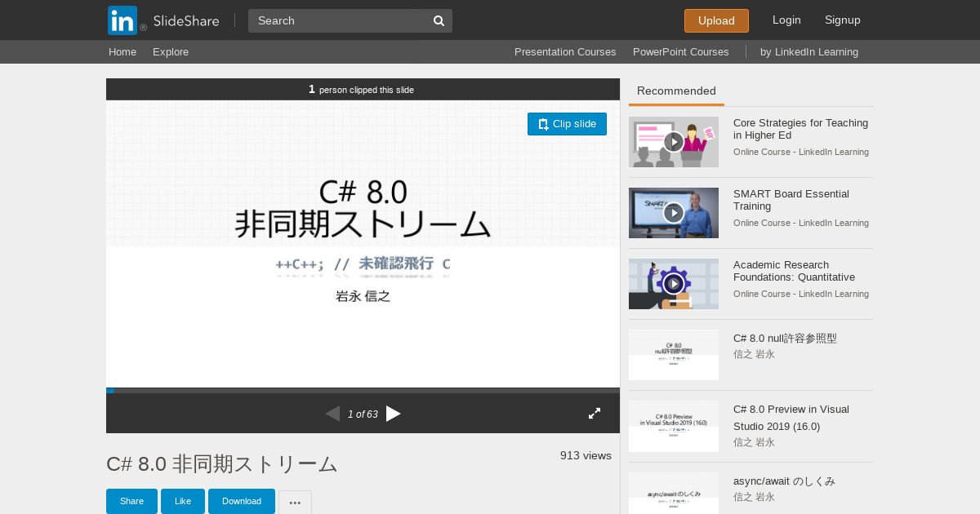Go to previous slide arrow

332,414
